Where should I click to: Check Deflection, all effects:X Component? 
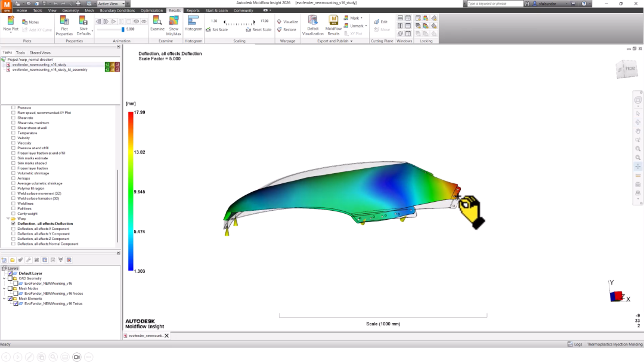click(14, 229)
